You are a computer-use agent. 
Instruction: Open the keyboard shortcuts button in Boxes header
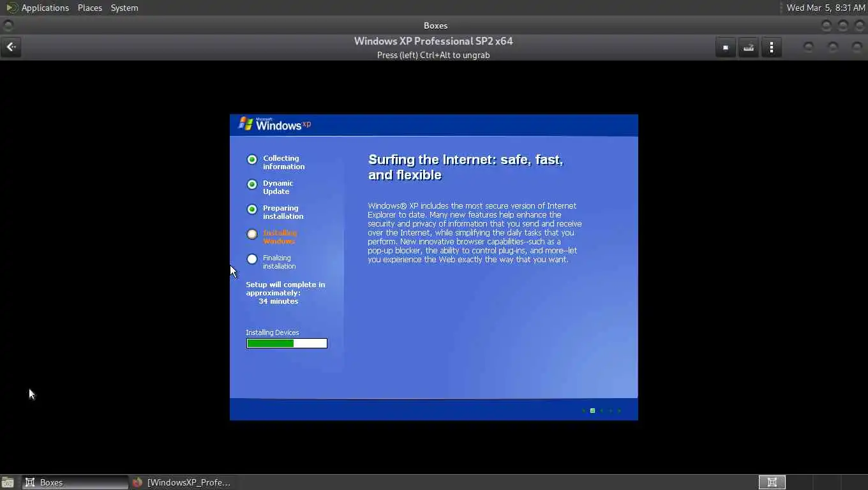click(749, 47)
